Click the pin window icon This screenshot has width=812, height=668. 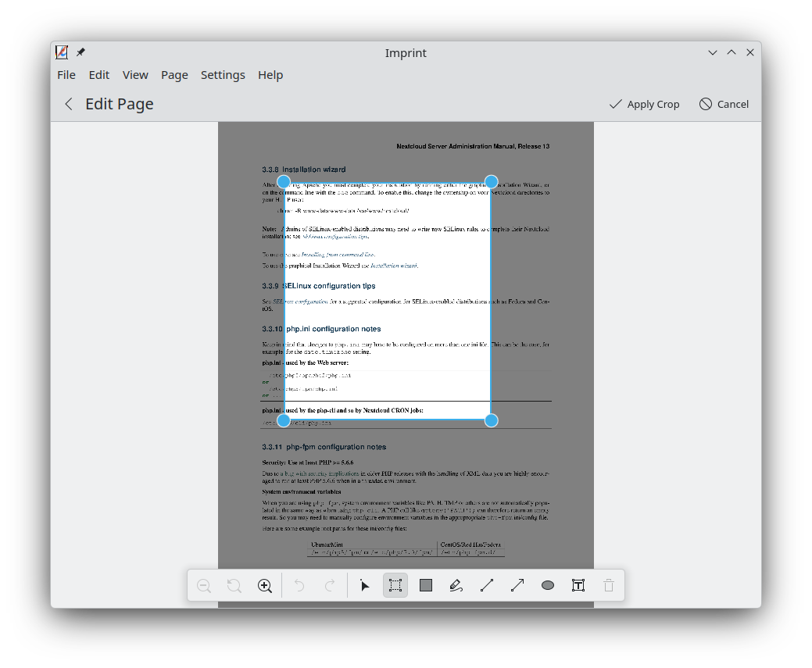80,52
